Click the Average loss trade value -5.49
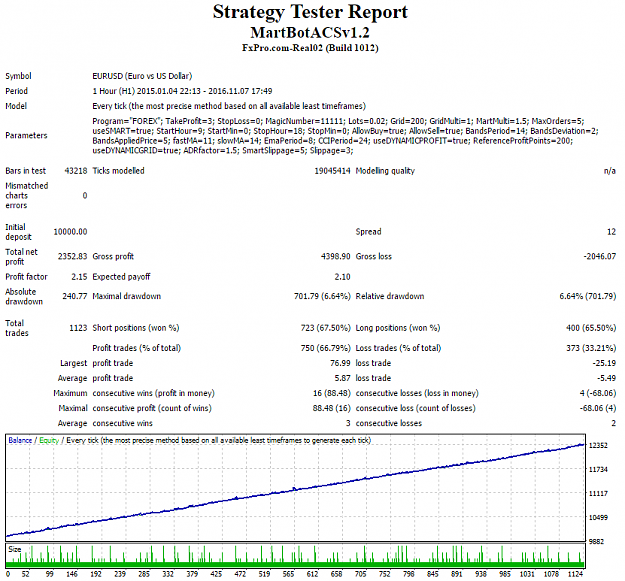The image size is (625, 581). 606,378
